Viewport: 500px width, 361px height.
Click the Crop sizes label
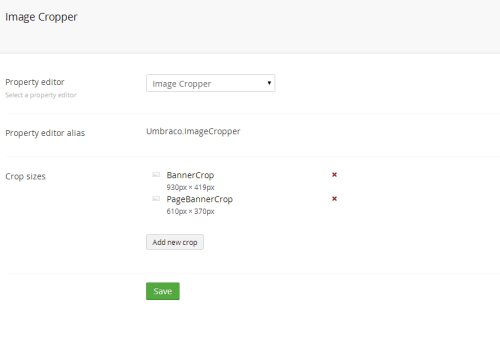point(25,176)
